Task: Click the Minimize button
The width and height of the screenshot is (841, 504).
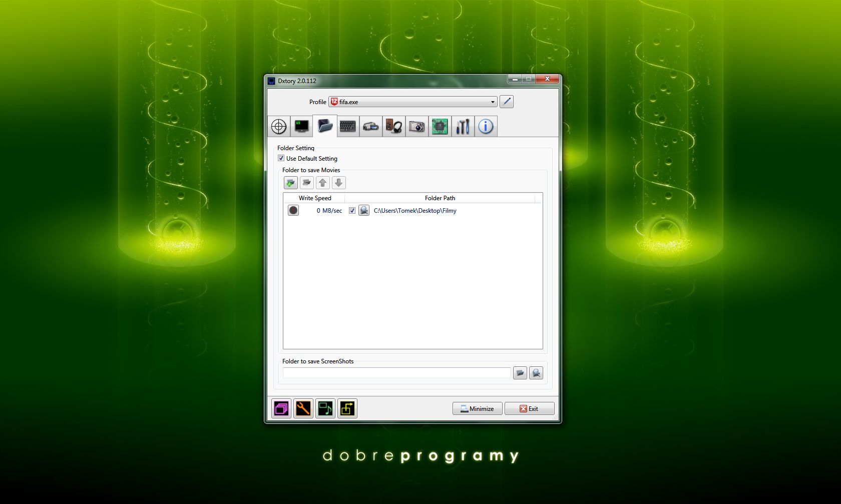Action: (478, 408)
